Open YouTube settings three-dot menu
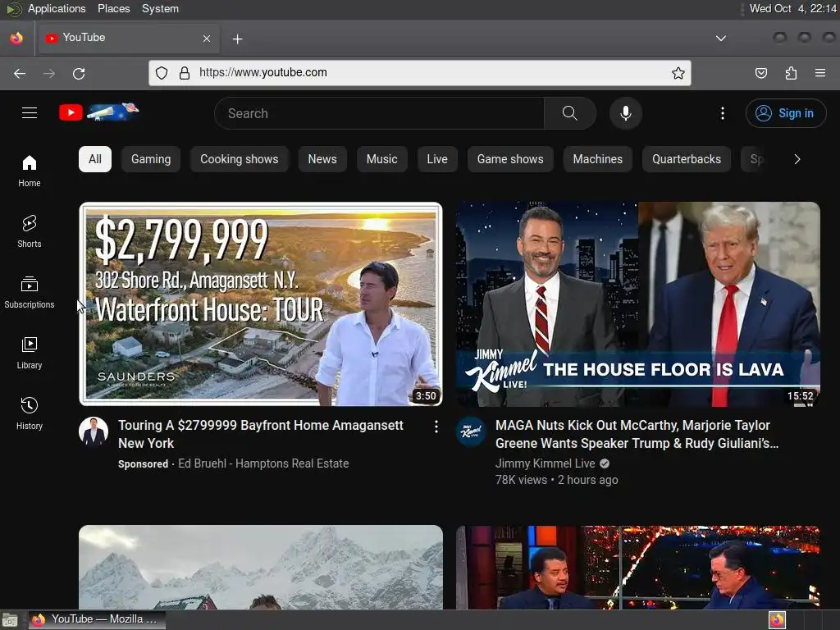This screenshot has width=840, height=630. pyautogui.click(x=722, y=113)
